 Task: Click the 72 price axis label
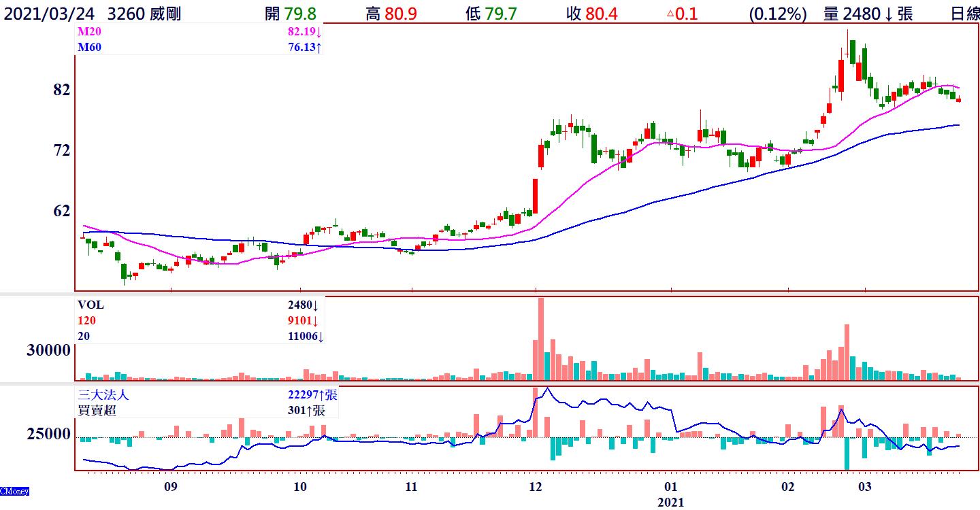[x=62, y=150]
